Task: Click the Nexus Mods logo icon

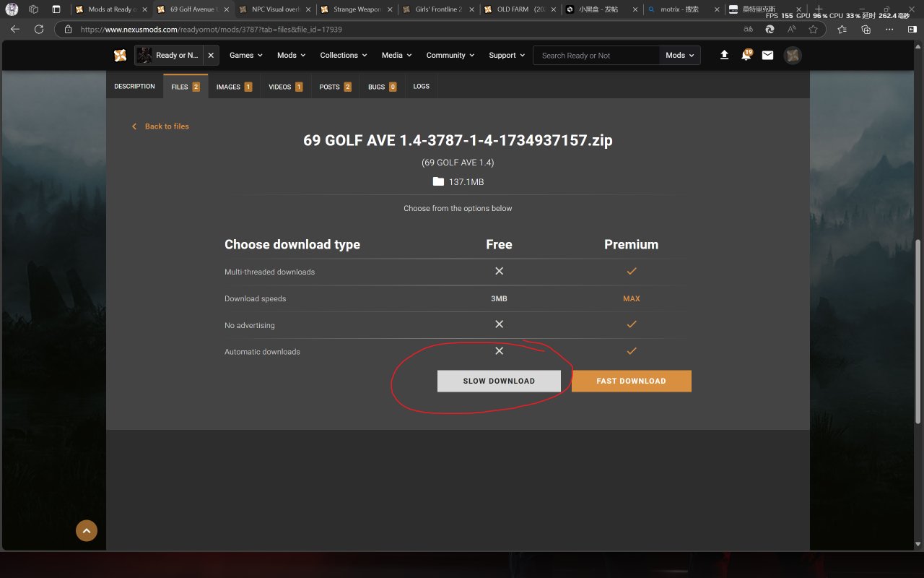Action: pyautogui.click(x=120, y=56)
